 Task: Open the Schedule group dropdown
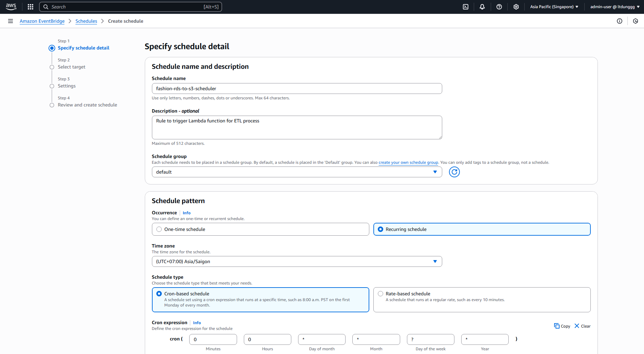coord(297,172)
